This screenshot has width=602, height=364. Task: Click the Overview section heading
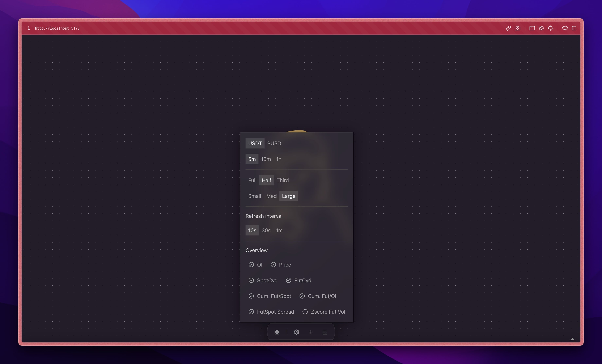click(x=257, y=250)
